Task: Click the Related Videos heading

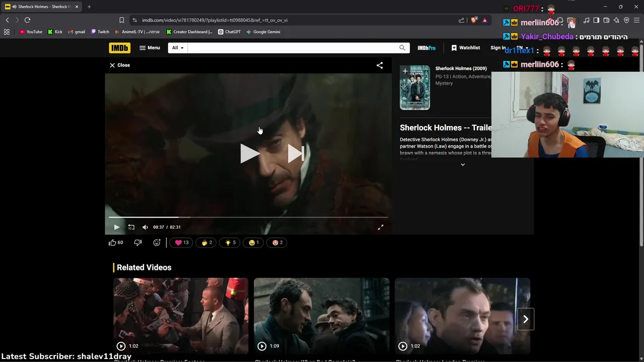Action: point(144,267)
